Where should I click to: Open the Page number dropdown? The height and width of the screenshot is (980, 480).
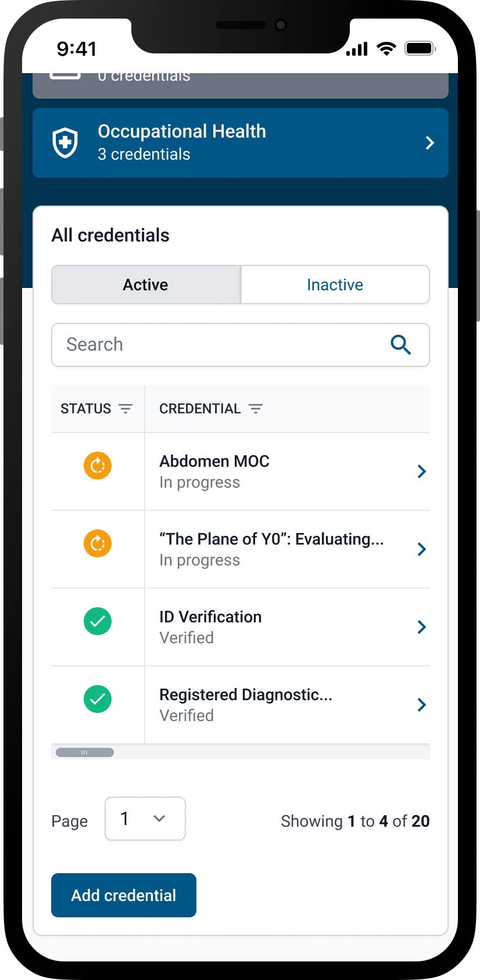coord(145,819)
